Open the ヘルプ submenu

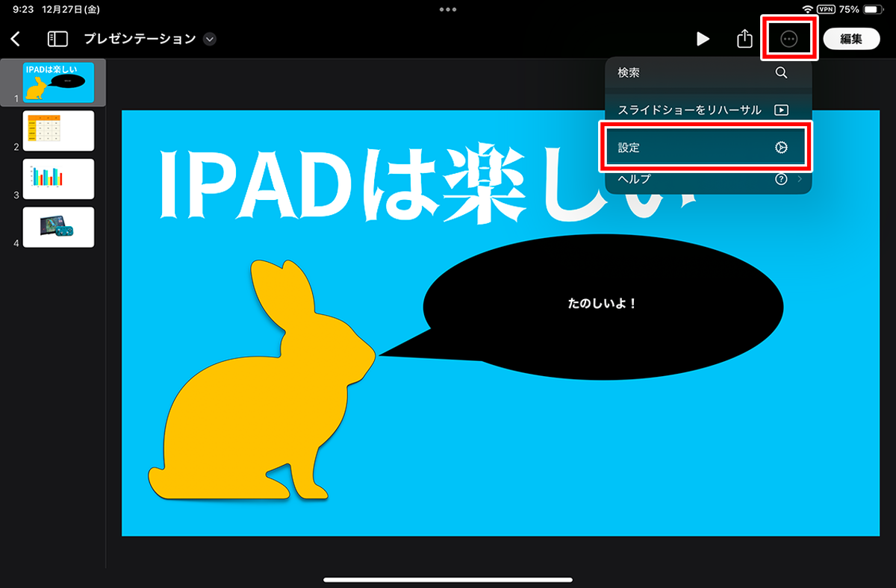[708, 179]
